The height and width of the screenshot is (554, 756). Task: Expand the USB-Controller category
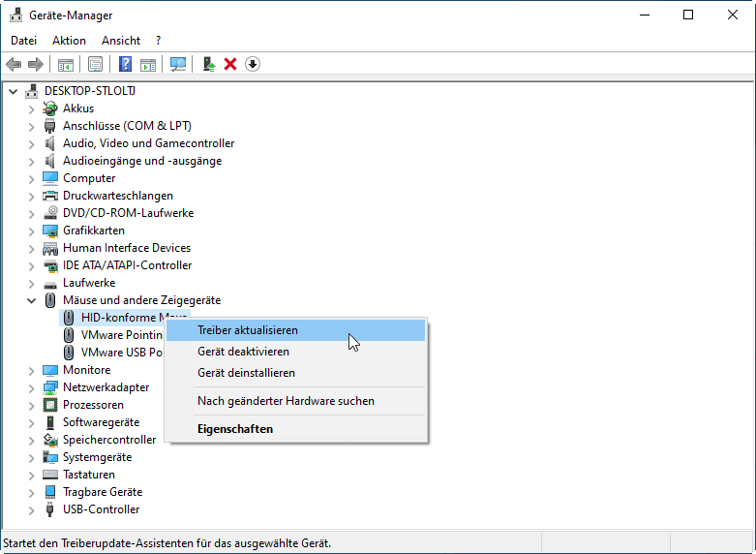point(32,509)
